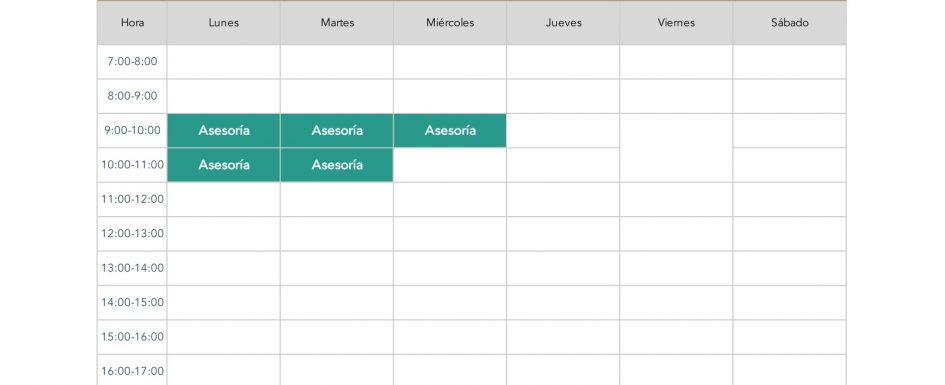945x385 pixels.
Task: Select the 12:00-13:00 time row label
Action: 133,234
